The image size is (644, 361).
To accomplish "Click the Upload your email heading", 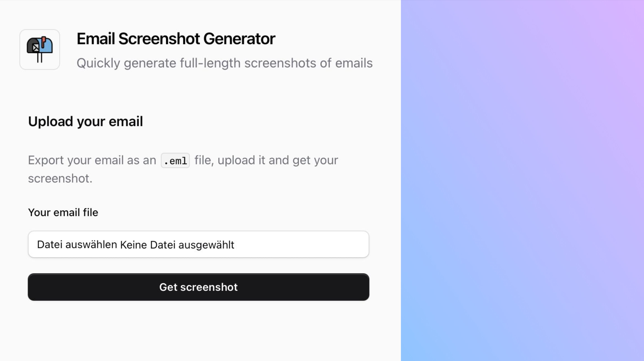I will 85,121.
